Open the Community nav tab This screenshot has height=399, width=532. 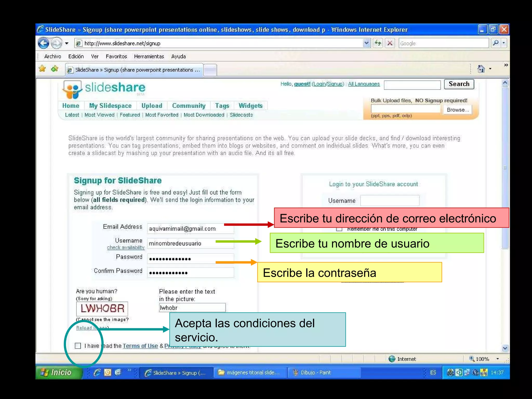coord(189,106)
